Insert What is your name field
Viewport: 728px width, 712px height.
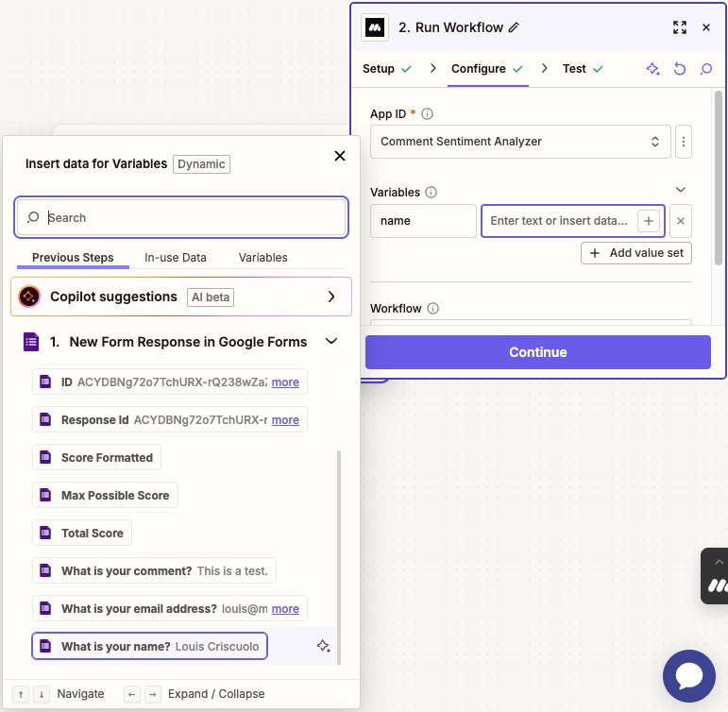149,646
